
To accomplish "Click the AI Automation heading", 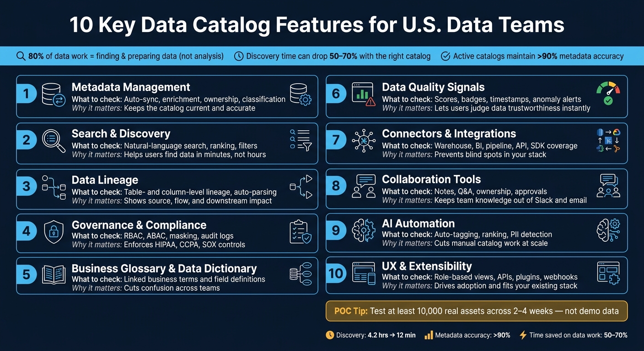I will coord(418,223).
